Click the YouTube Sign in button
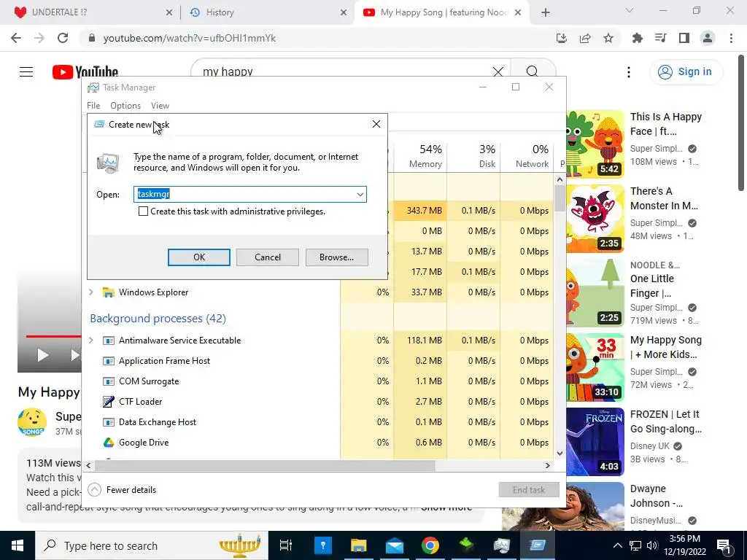The height and width of the screenshot is (560, 747). pyautogui.click(x=686, y=72)
